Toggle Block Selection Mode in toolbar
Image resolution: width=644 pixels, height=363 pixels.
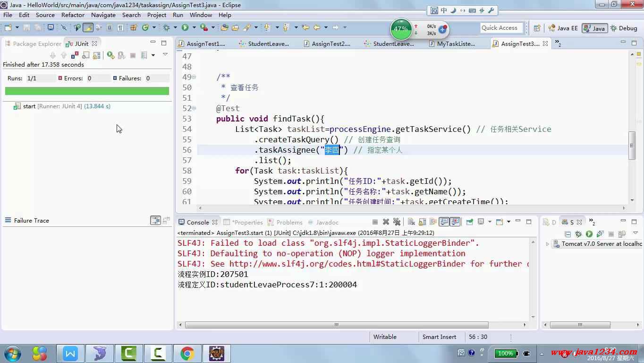(x=110, y=27)
